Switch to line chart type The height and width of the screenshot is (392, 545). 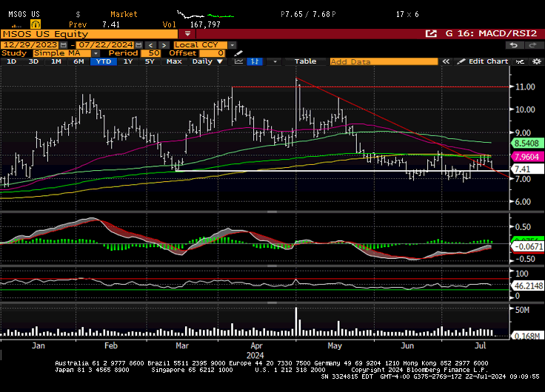tap(238, 61)
